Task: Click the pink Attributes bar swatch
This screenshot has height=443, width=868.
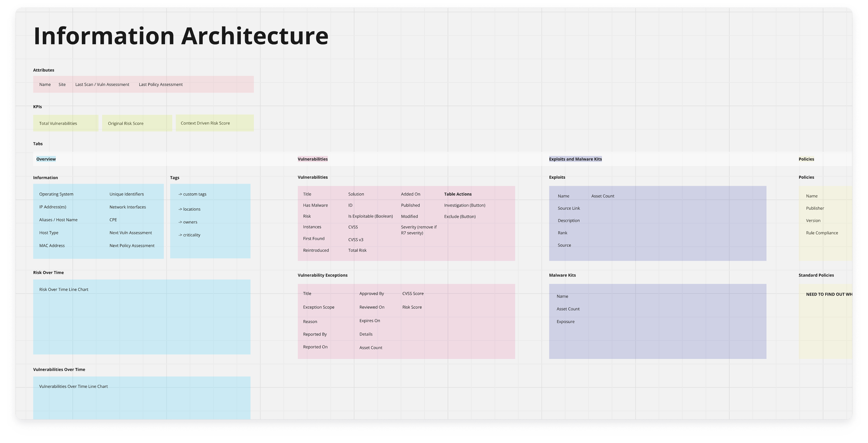Action: click(215, 84)
